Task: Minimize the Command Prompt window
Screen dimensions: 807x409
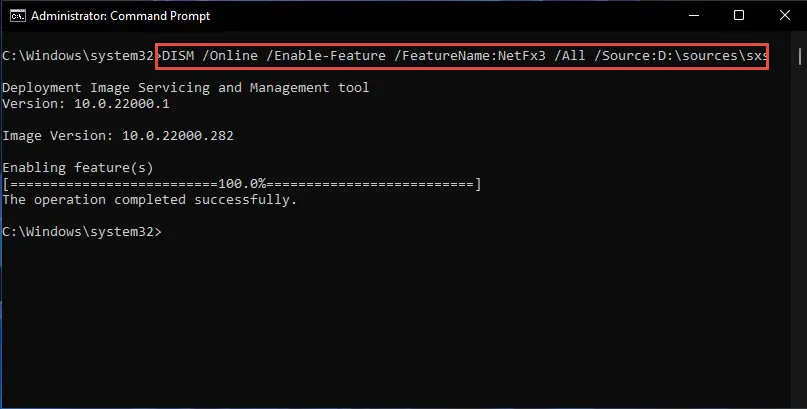Action: click(694, 15)
